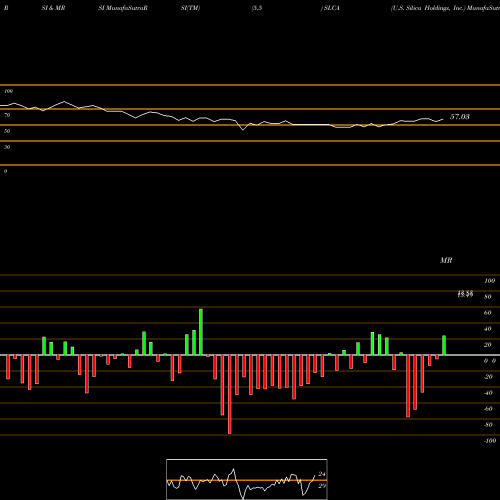Click the 30 level label on RSI axis
500x500 pixels.
point(7,147)
